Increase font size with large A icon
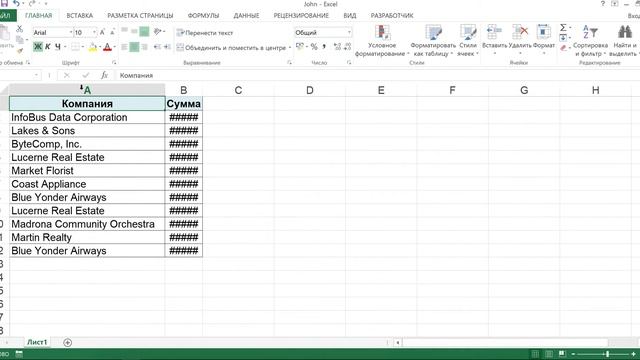This screenshot has width=640, height=360. [102, 32]
